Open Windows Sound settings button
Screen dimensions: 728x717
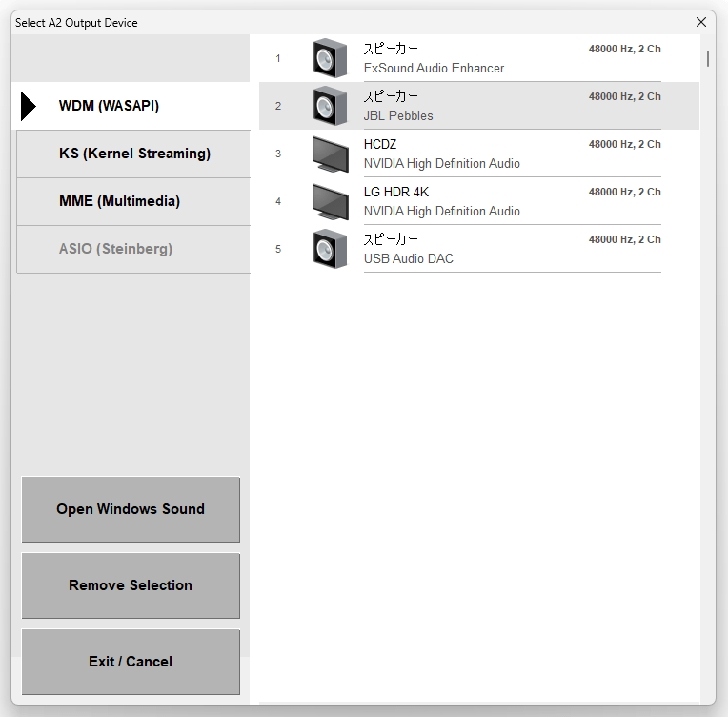coord(131,509)
